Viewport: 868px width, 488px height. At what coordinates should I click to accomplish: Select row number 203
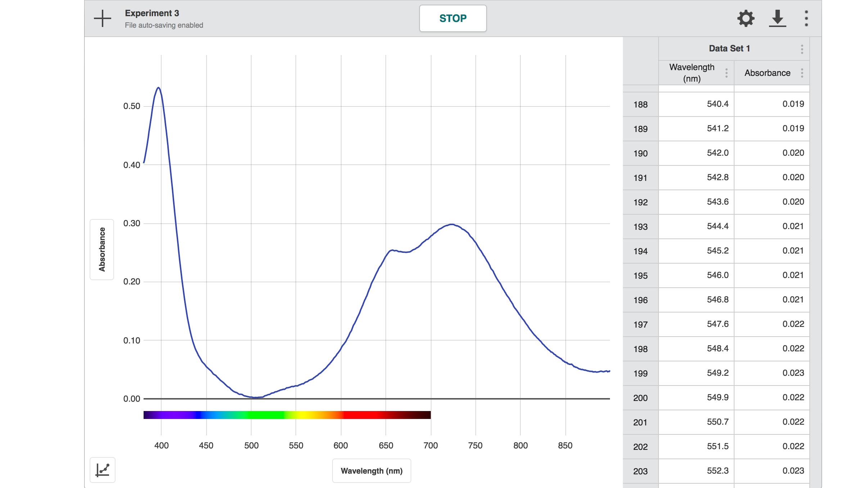pyautogui.click(x=641, y=471)
